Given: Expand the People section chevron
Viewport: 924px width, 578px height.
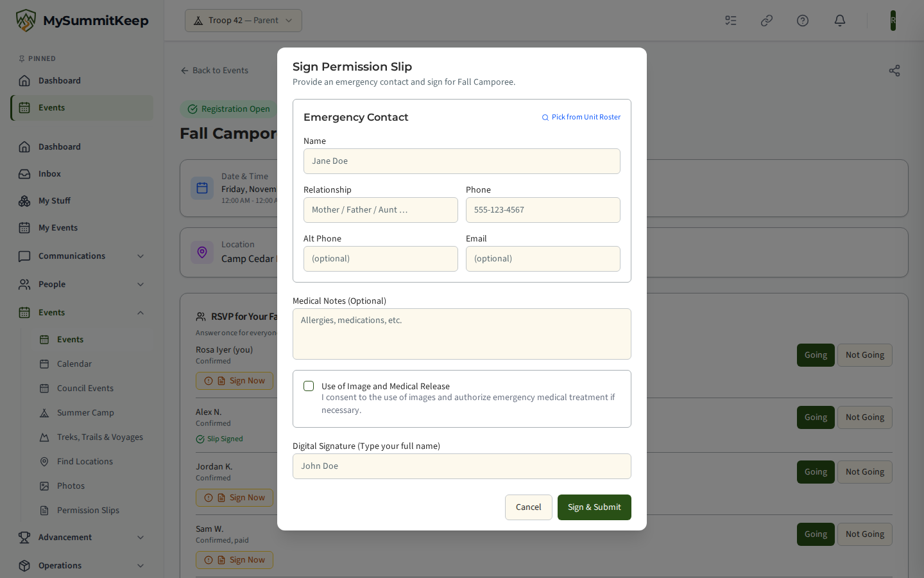Looking at the screenshot, I should tap(141, 285).
